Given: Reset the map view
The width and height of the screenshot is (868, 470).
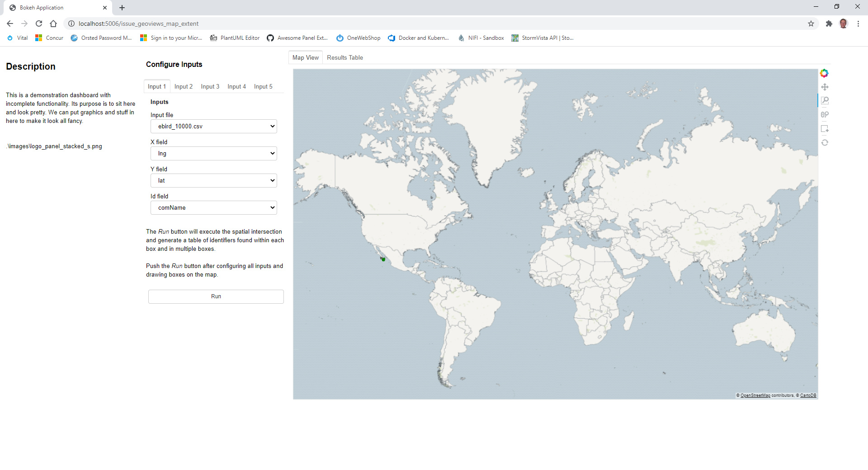Looking at the screenshot, I should tap(825, 143).
